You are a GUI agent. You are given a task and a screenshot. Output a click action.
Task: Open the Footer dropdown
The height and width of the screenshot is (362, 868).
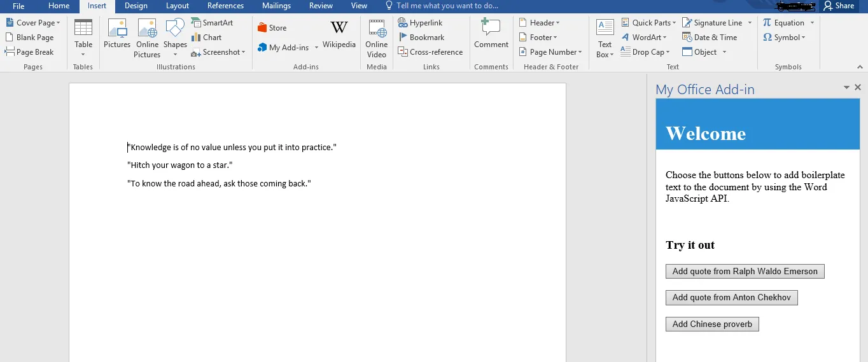click(538, 37)
